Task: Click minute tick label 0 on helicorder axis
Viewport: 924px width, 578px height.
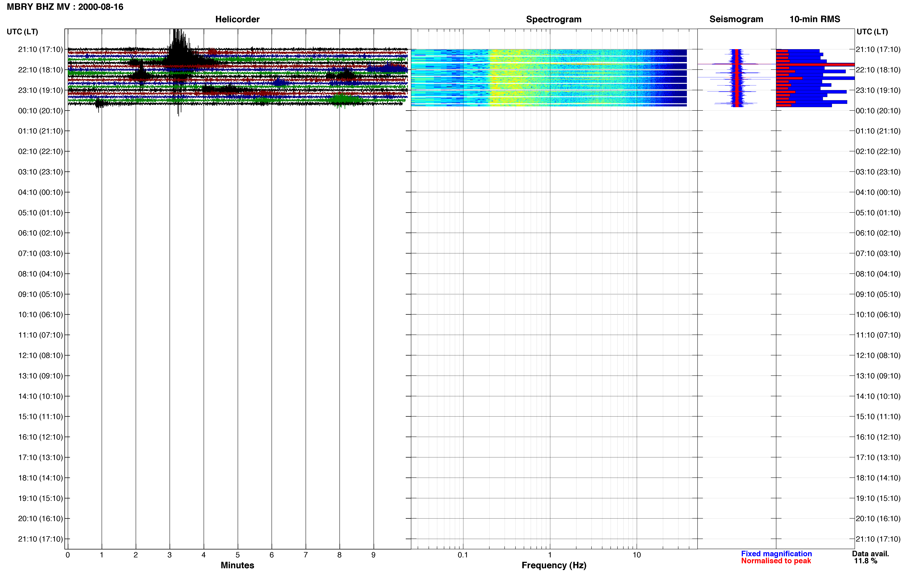Action: (68, 555)
